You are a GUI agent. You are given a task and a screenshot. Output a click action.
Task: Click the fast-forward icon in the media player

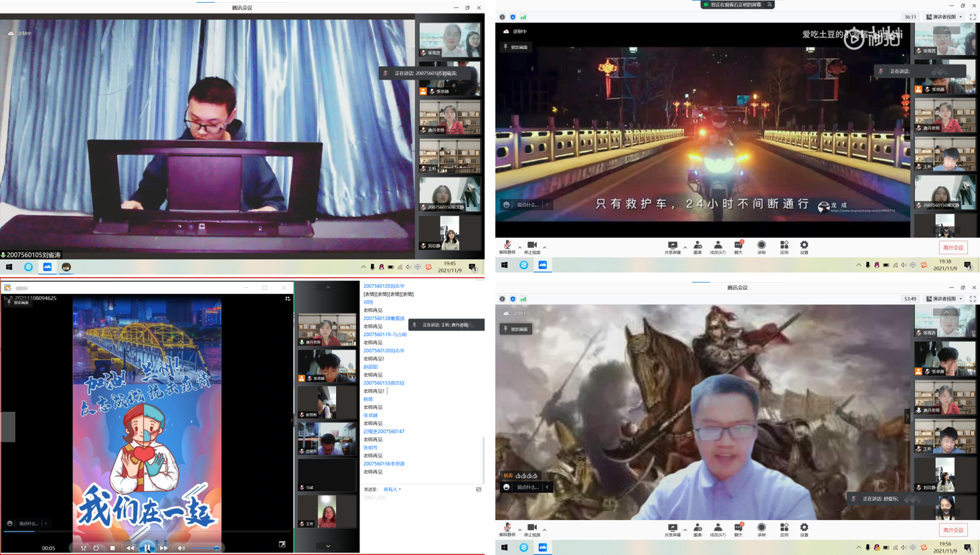pyautogui.click(x=163, y=548)
